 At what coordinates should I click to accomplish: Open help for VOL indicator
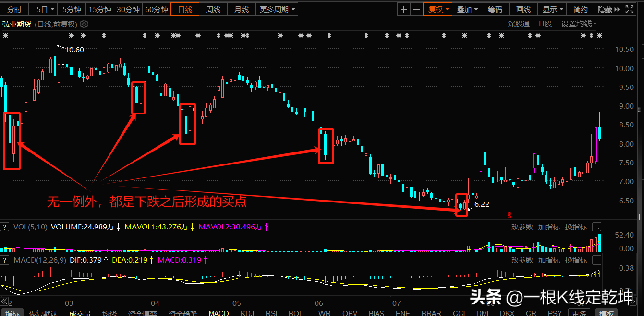[5, 227]
